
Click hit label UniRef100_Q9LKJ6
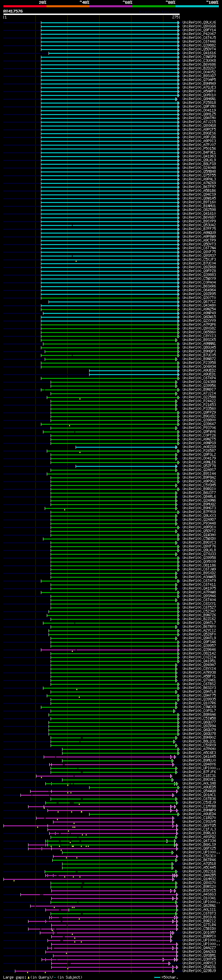tap(199, 23)
